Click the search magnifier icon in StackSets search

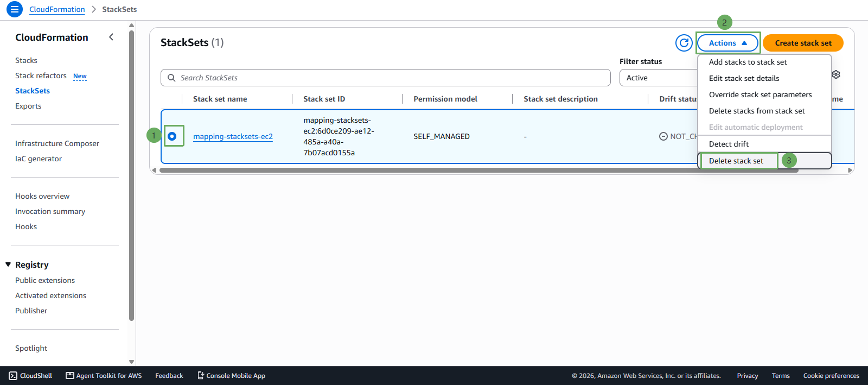[x=171, y=78]
